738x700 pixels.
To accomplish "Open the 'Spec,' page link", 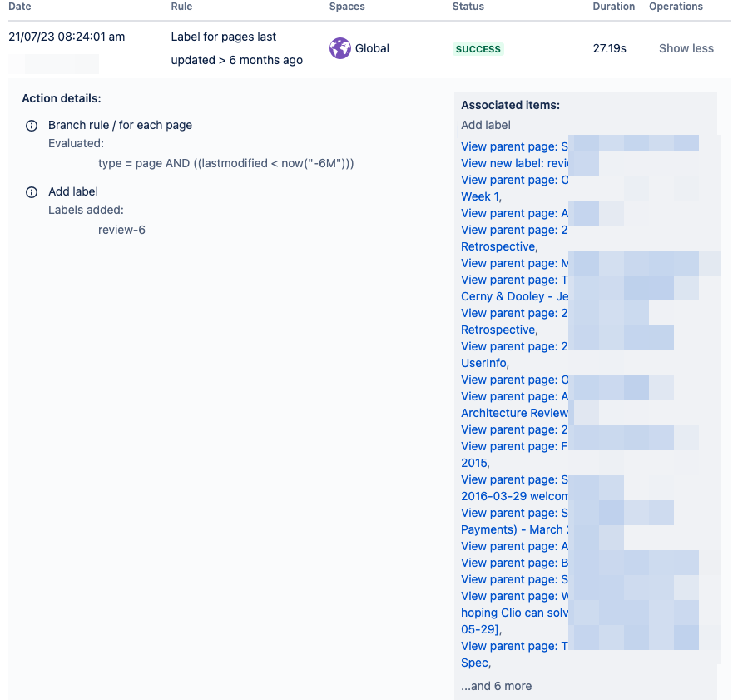I will point(476,663).
